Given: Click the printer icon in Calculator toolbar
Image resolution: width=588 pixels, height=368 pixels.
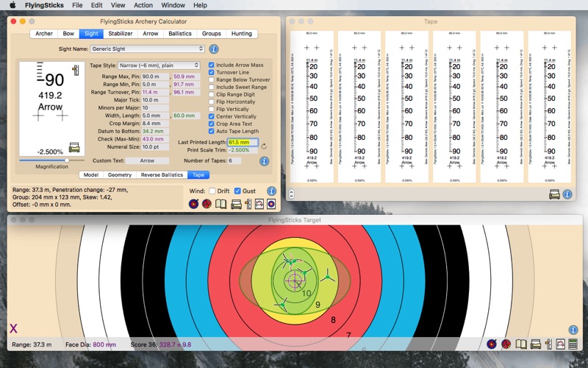Looking at the screenshot, I should (236, 205).
